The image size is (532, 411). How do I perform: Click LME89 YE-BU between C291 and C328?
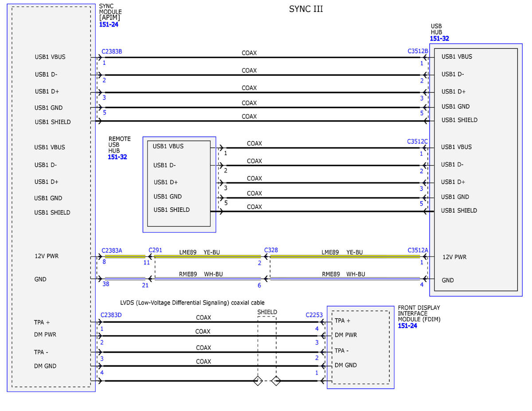pos(199,252)
